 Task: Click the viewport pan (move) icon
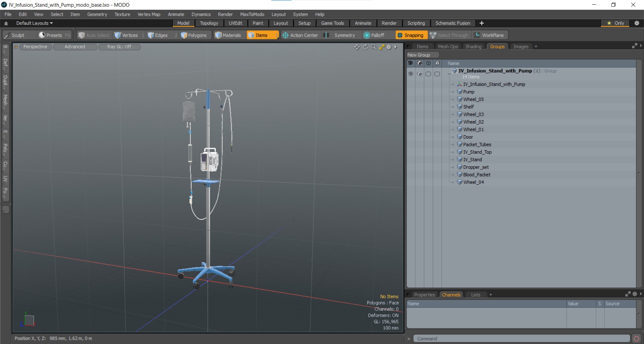(x=357, y=47)
